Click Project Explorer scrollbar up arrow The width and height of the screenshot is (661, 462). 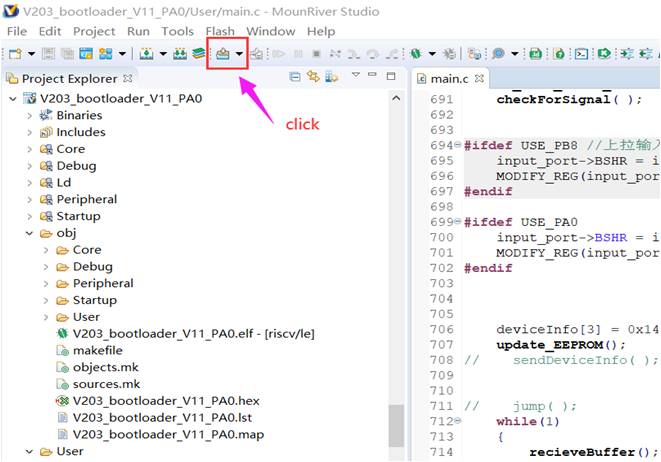point(396,98)
